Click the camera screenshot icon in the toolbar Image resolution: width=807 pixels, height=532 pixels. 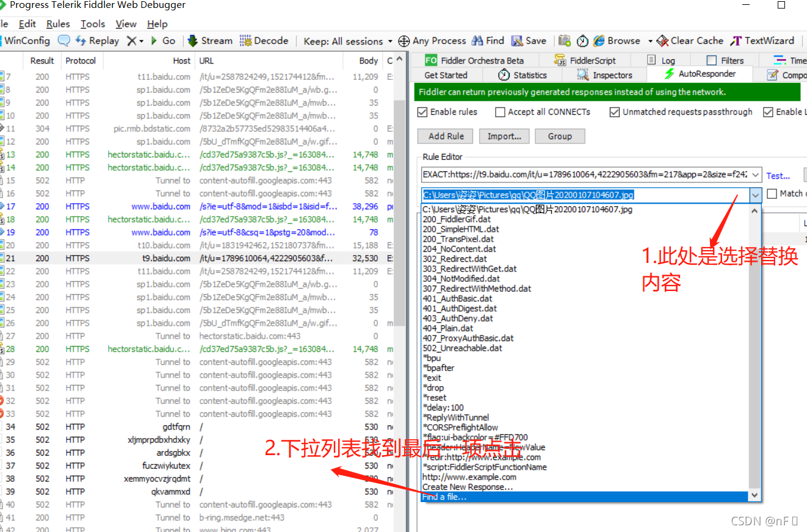(x=565, y=41)
